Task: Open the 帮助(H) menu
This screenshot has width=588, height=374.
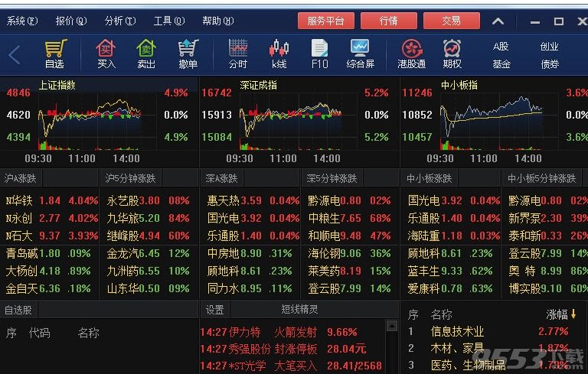Action: click(x=218, y=21)
